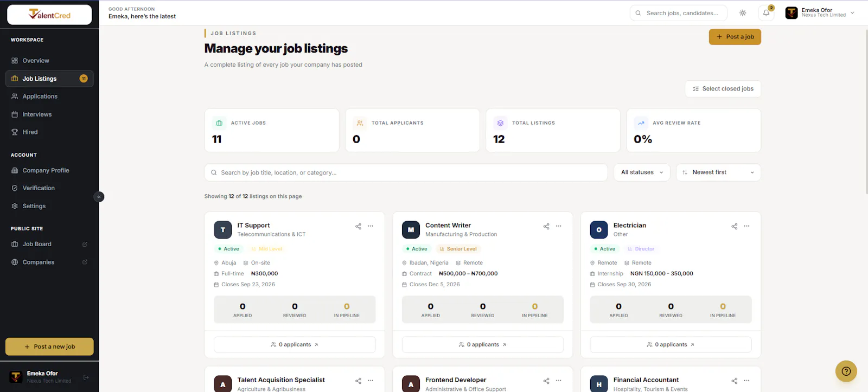Click the Total Listings stat icon
Image resolution: width=868 pixels, height=392 pixels.
pos(500,123)
